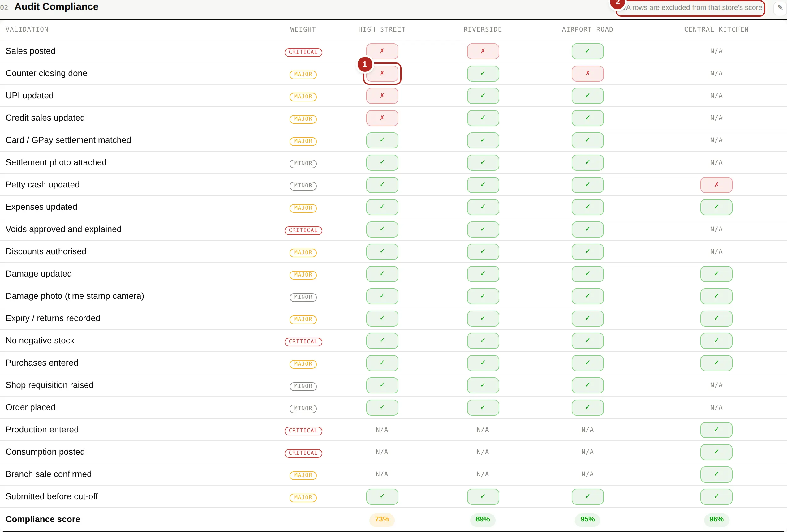Click the pencil edit icon beside Audit Compliance note
Screen dimensions: 787x532
pos(780,8)
